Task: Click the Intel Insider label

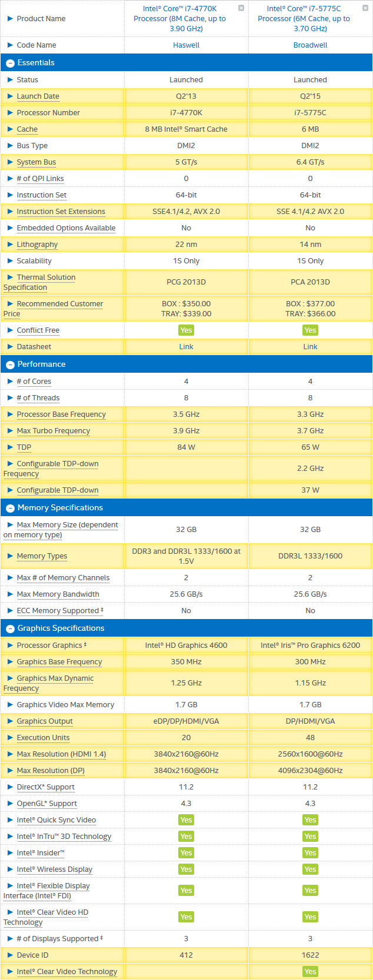Action: click(x=41, y=853)
